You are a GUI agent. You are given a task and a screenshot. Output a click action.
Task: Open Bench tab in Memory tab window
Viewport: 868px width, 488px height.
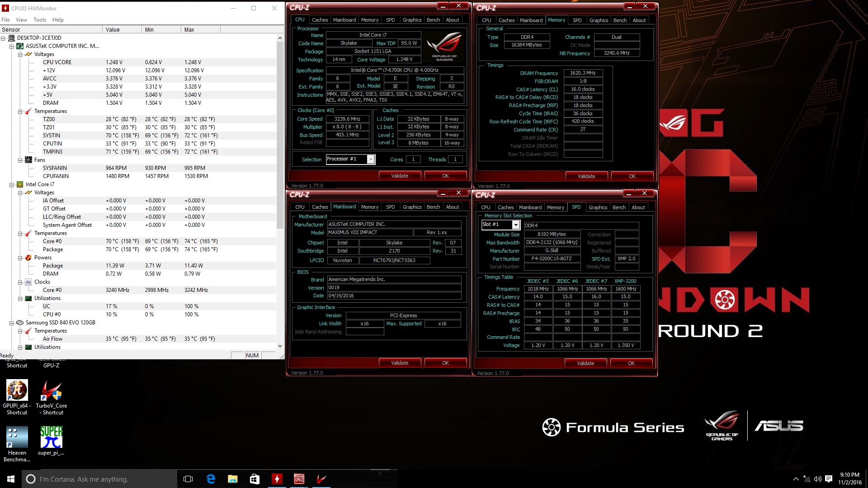[x=620, y=20]
